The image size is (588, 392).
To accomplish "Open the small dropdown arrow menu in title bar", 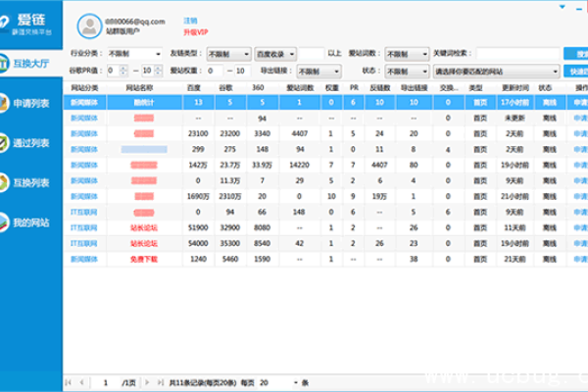I will pos(563,7).
